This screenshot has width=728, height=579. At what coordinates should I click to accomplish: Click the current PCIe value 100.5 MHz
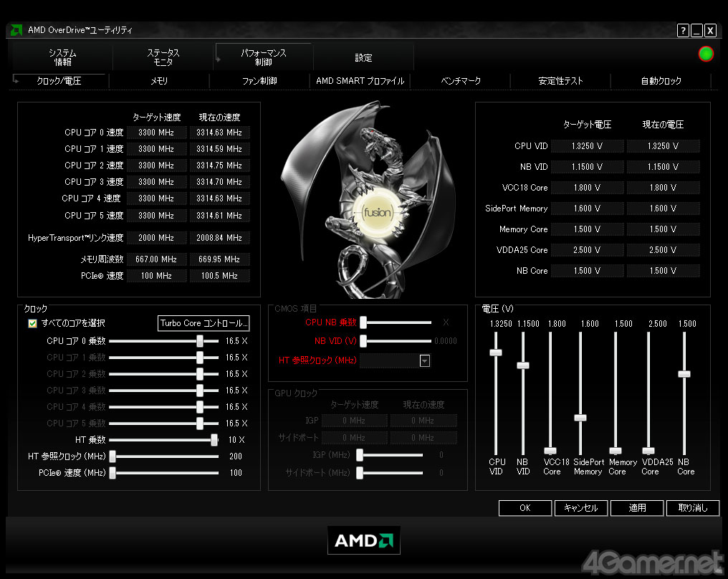tap(219, 277)
